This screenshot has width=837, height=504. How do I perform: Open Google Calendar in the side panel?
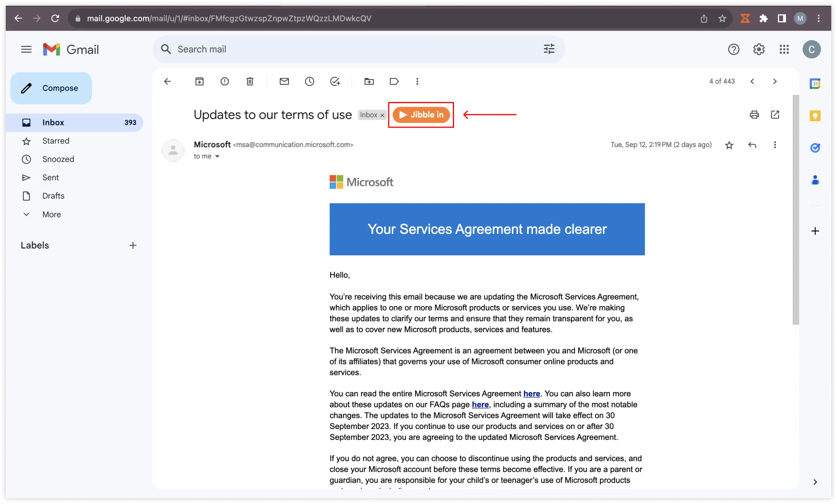pos(815,83)
